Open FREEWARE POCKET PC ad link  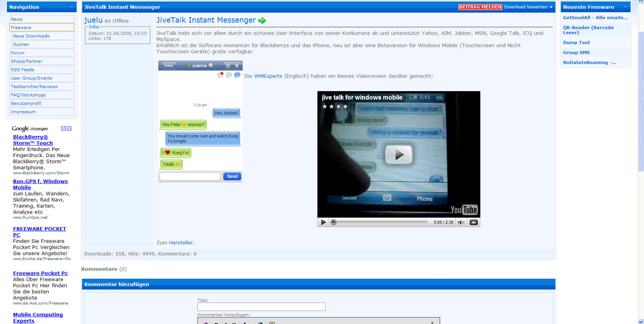pyautogui.click(x=39, y=232)
